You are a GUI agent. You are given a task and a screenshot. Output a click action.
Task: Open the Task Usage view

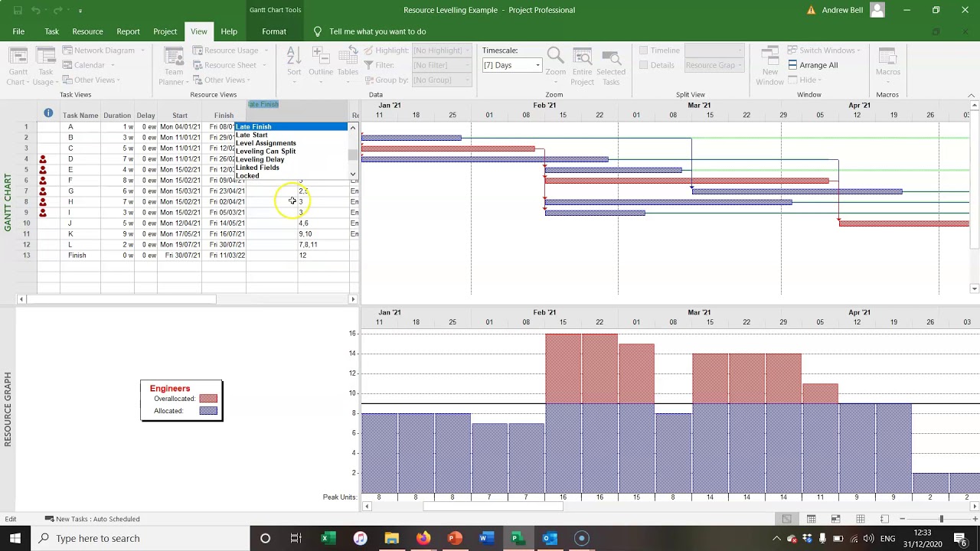tap(45, 67)
